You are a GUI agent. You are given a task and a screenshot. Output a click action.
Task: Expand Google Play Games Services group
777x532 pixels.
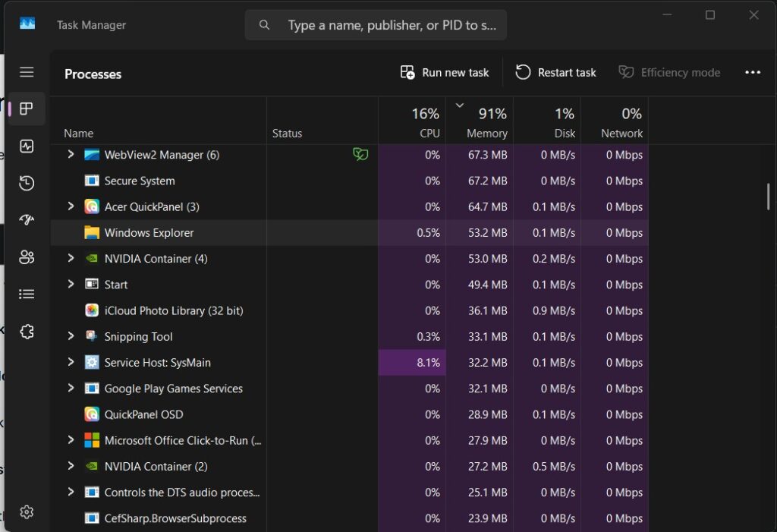[x=71, y=389]
